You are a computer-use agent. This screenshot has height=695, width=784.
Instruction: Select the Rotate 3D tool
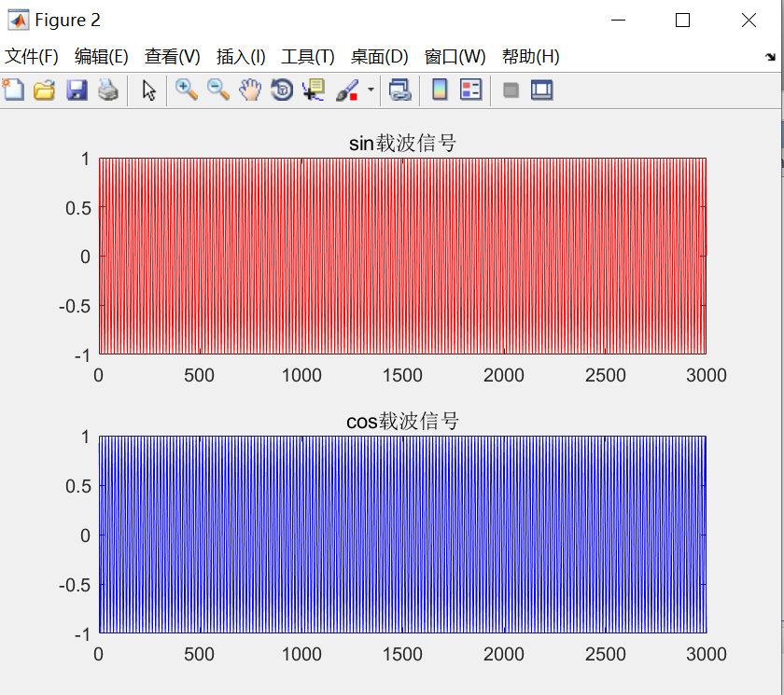pos(281,90)
